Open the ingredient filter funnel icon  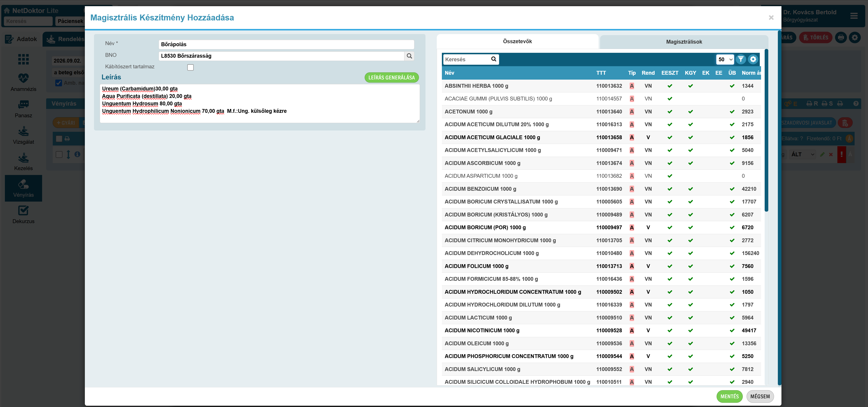pos(741,59)
